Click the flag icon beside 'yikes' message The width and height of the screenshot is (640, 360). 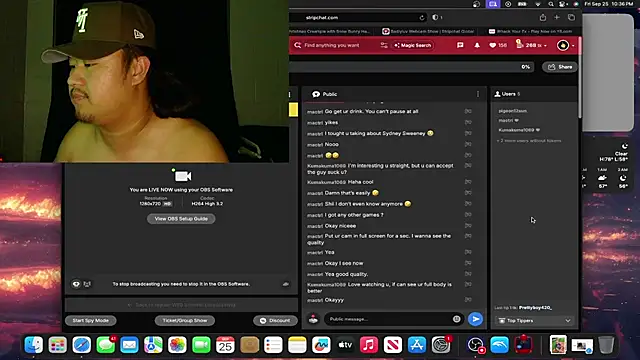pos(468,122)
